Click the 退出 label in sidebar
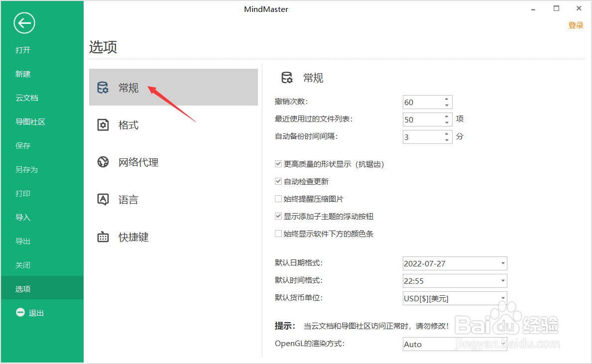Viewport: 592px width, 364px height. [36, 313]
